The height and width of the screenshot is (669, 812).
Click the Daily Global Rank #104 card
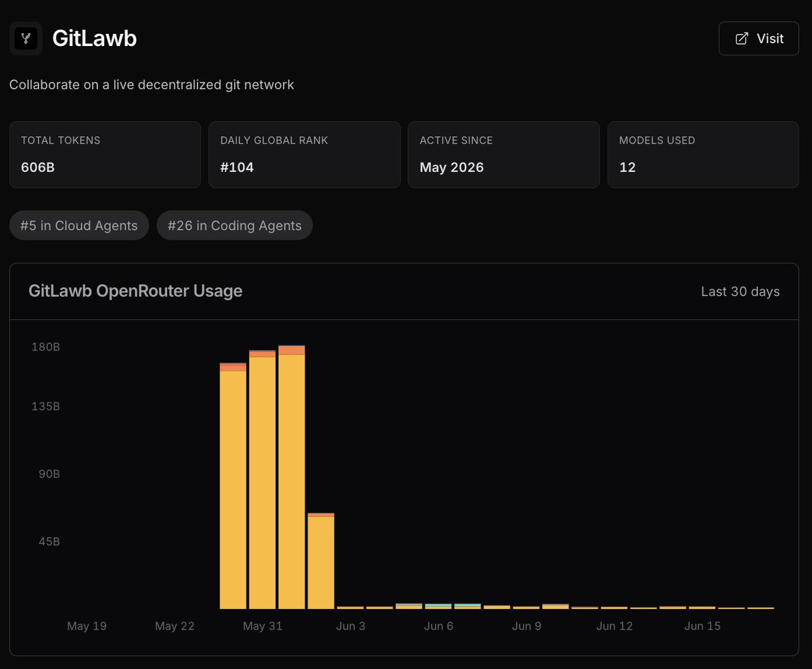[304, 154]
